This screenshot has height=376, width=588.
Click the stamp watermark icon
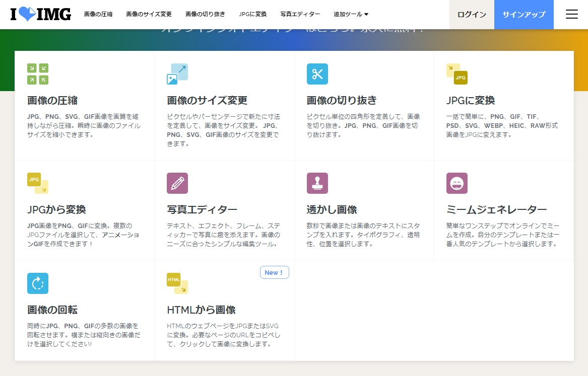coord(317,183)
